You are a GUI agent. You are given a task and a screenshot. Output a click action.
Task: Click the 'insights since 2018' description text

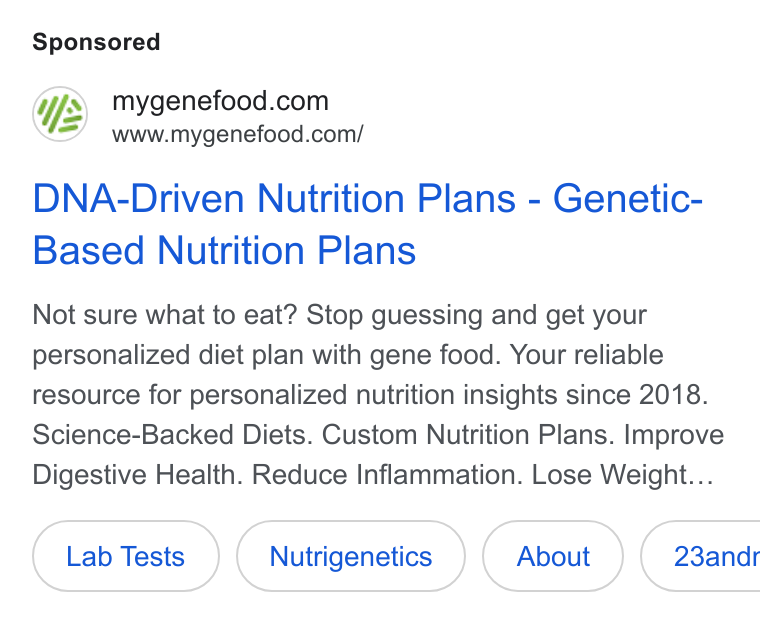click(x=586, y=395)
